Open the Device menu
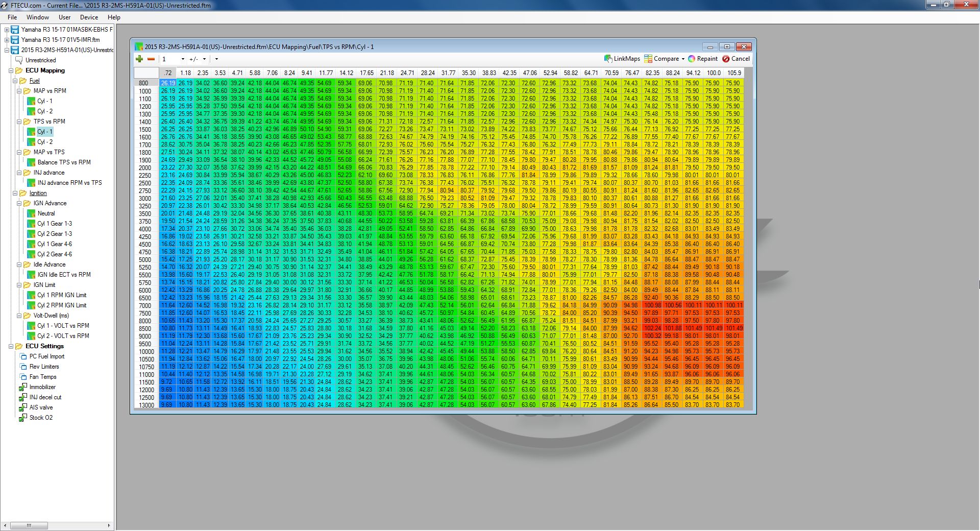The width and height of the screenshot is (980, 531). coord(89,17)
